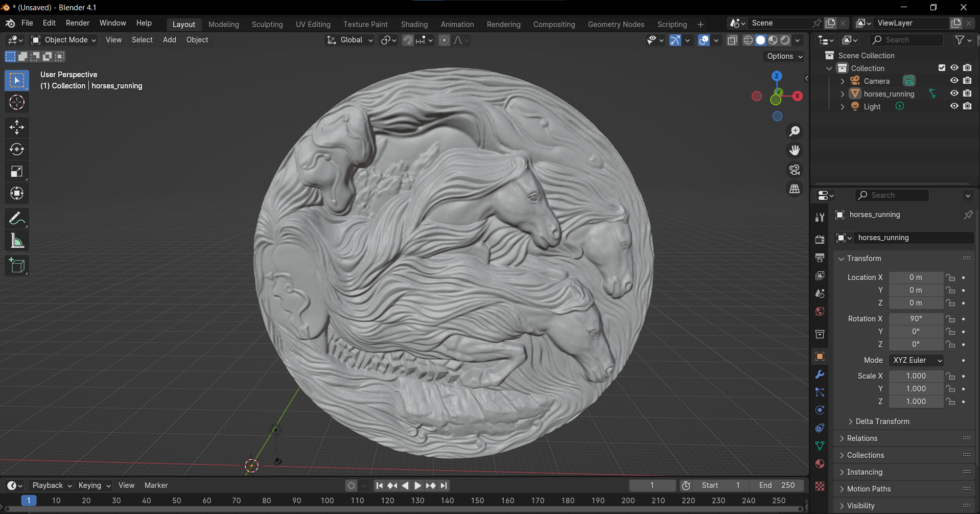Hide the Light in viewport

click(954, 106)
